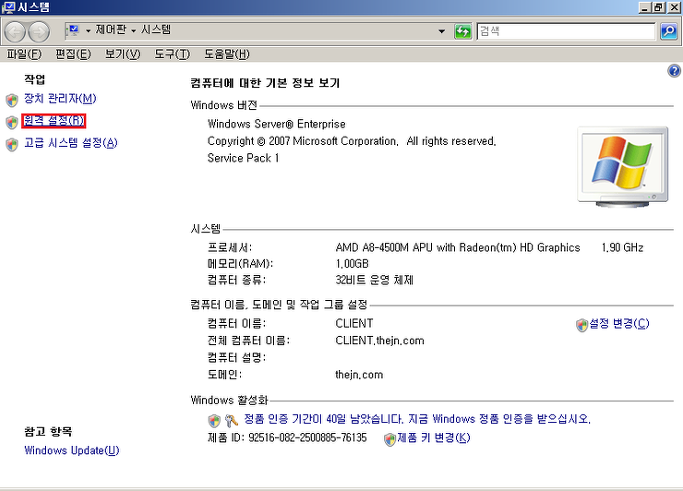Click the 'CLIENT.thejn.com' full computer name
683x491 pixels.
[x=379, y=341]
